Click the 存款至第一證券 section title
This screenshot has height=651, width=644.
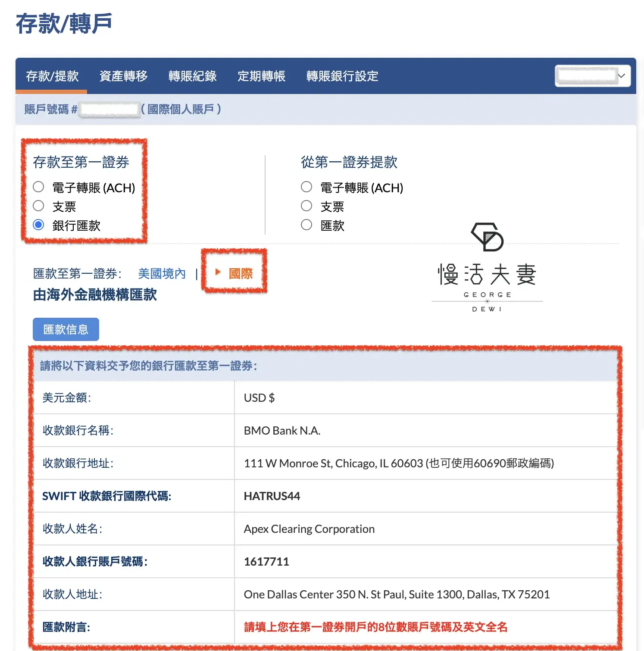[x=81, y=162]
